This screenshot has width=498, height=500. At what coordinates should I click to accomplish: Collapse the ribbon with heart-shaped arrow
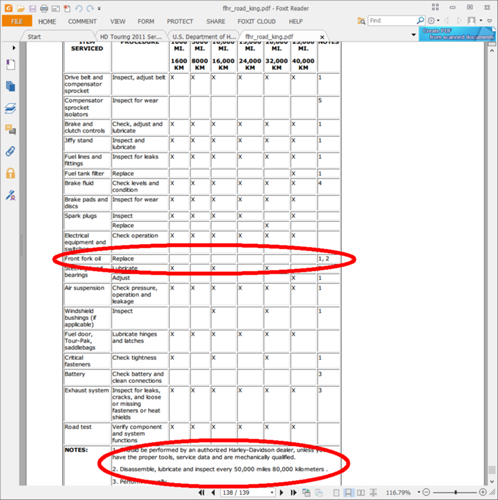490,21
